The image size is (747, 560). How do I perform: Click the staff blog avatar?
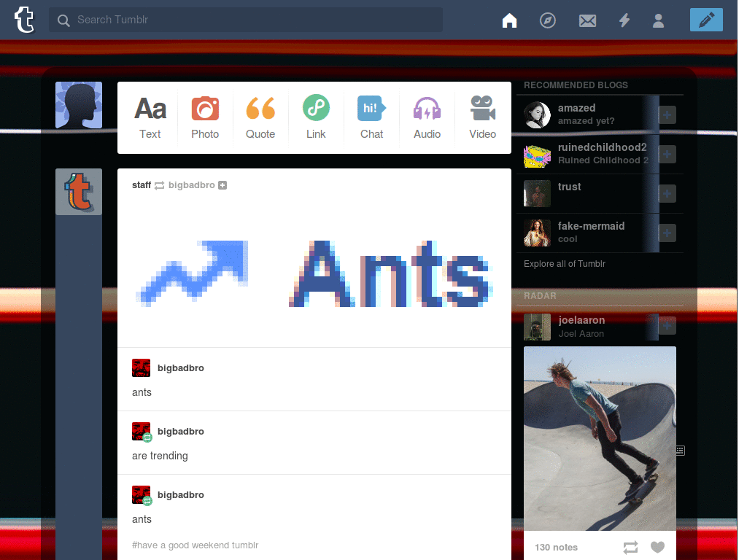point(79,192)
